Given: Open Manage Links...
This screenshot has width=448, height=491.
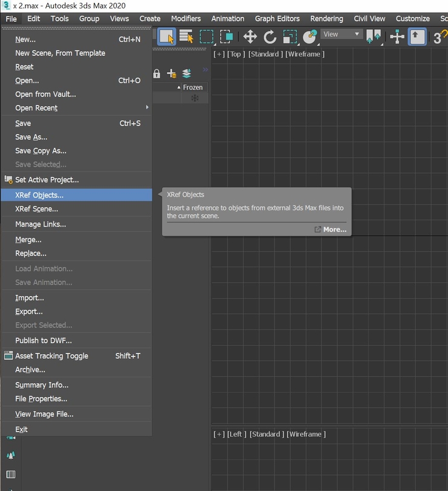Looking at the screenshot, I should click(x=77, y=224).
